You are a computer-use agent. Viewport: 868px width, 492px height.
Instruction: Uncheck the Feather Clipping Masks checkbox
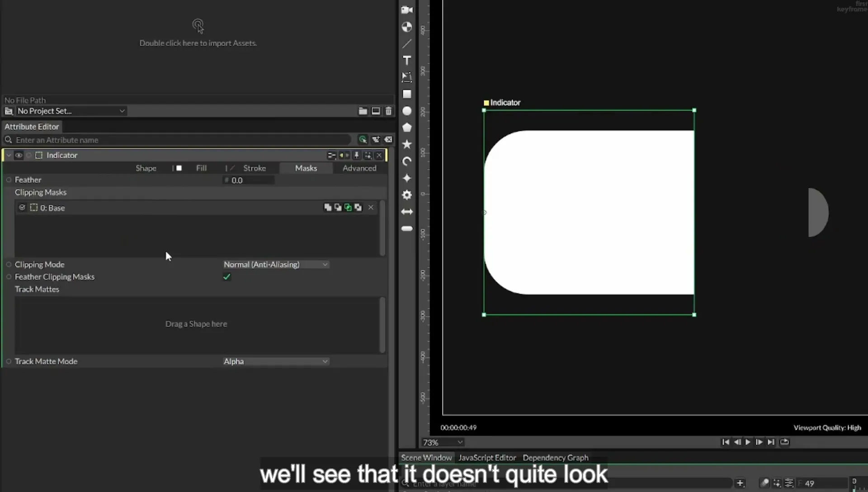point(227,277)
